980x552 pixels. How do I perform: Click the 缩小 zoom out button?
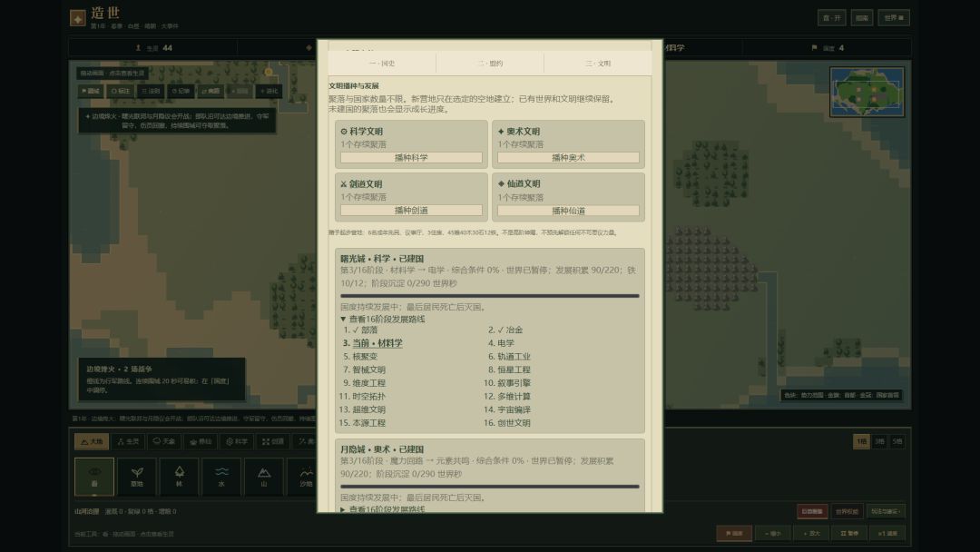coord(773,533)
